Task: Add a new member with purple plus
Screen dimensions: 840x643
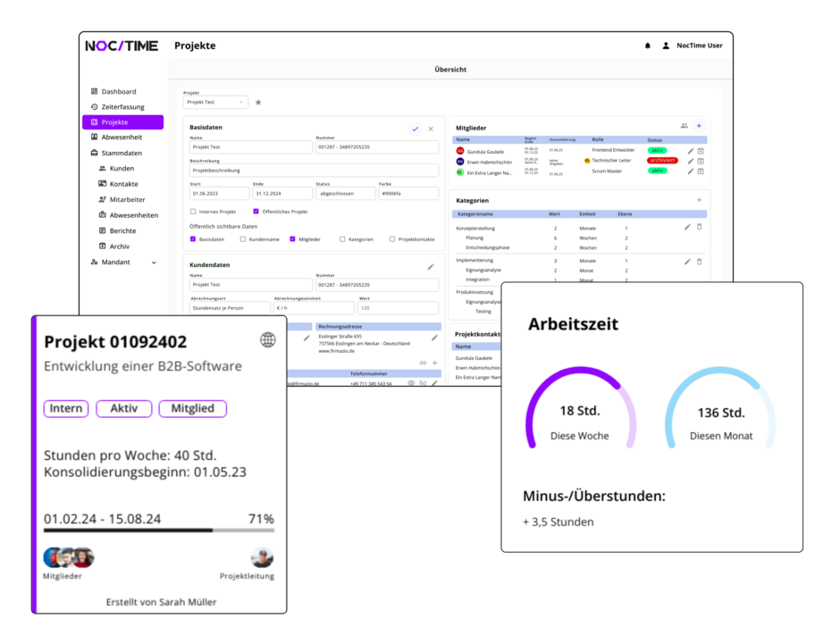Action: pos(699,126)
